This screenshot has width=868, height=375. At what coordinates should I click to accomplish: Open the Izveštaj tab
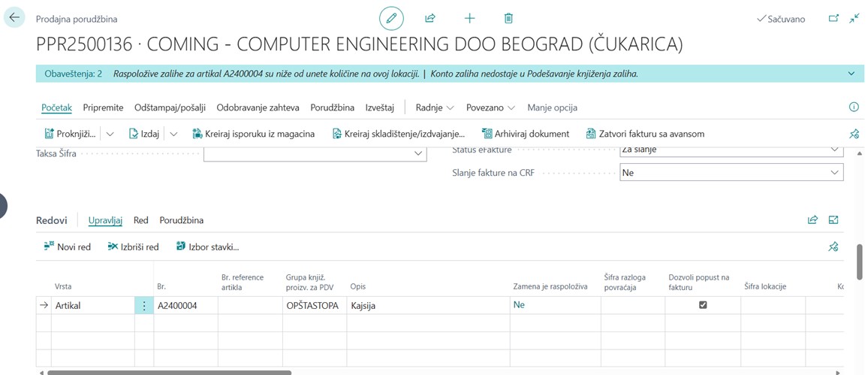tap(379, 107)
